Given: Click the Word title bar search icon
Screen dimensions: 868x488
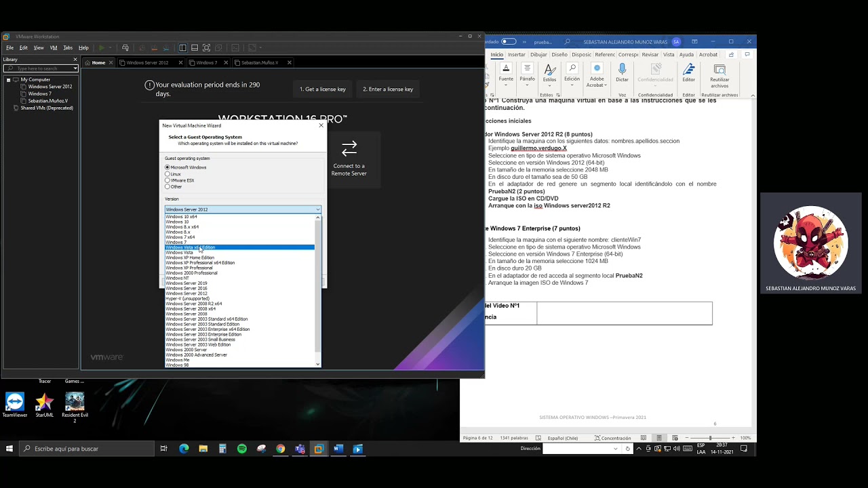Looking at the screenshot, I should pos(567,41).
